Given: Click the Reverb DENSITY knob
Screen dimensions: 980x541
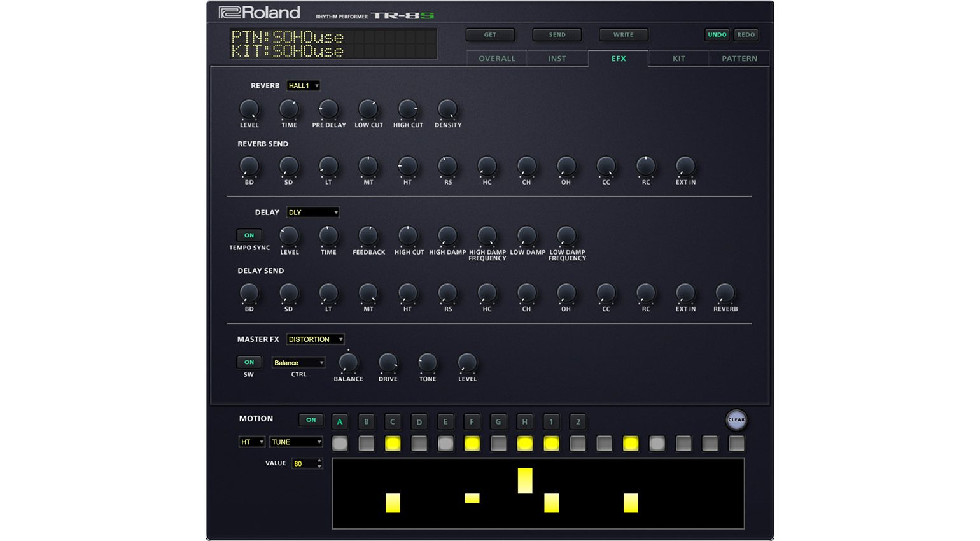Looking at the screenshot, I should (x=447, y=109).
